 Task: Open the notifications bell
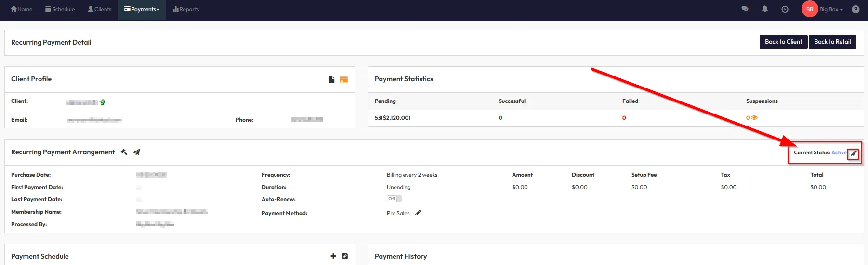pyautogui.click(x=765, y=9)
